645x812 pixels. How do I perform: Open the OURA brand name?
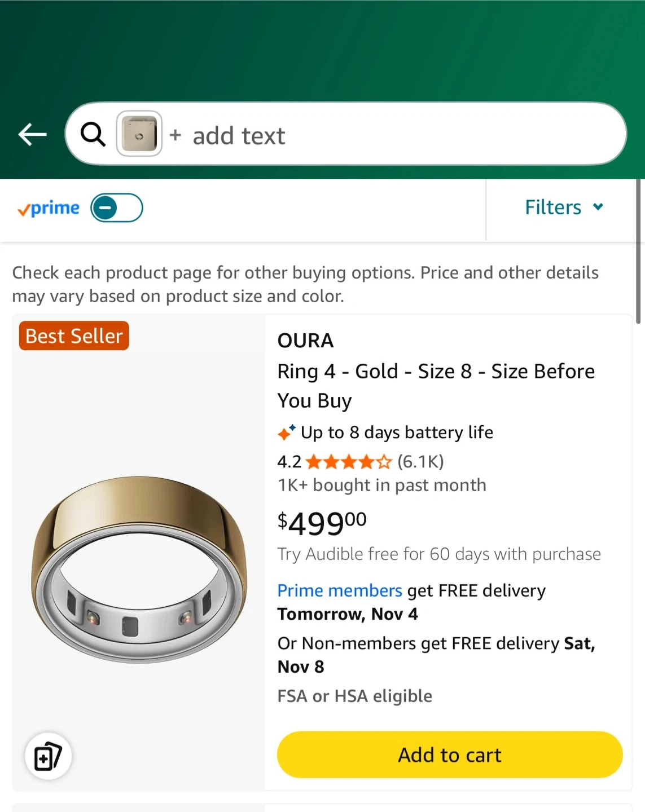[x=305, y=341]
